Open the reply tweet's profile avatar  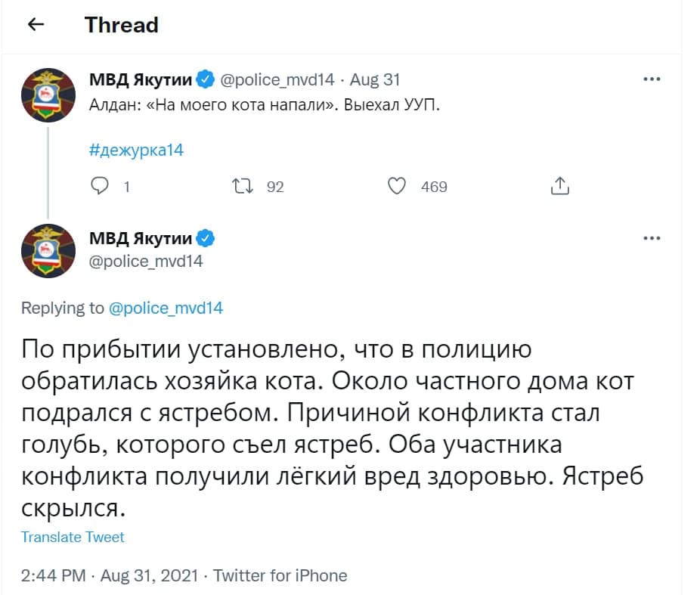pos(48,251)
